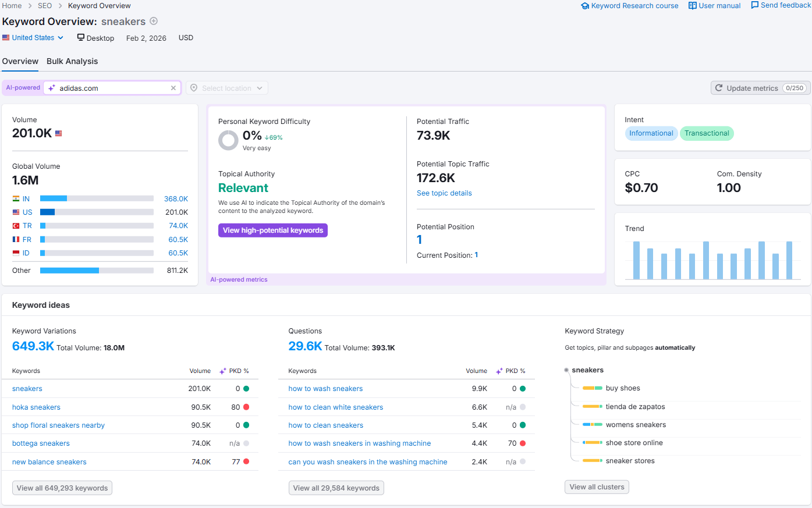Click into the adidas.com domain input field

pyautogui.click(x=111, y=88)
